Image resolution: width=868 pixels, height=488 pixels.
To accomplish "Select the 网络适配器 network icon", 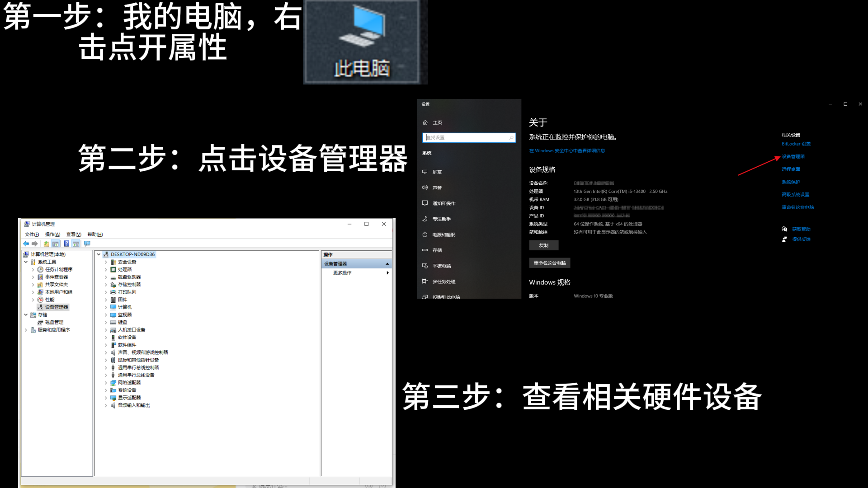I will coord(113,383).
